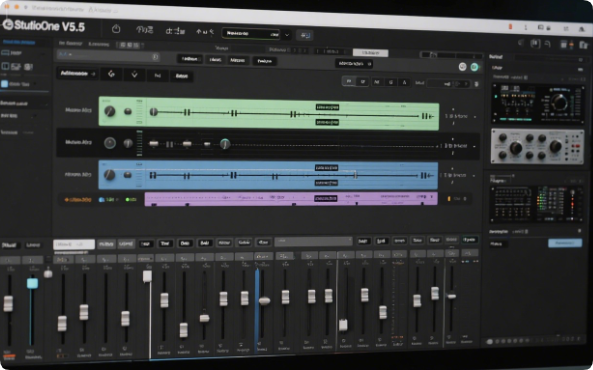Click the small round button on the green track
Image resolution: width=593 pixels, height=370 pixels.
[x=128, y=111]
